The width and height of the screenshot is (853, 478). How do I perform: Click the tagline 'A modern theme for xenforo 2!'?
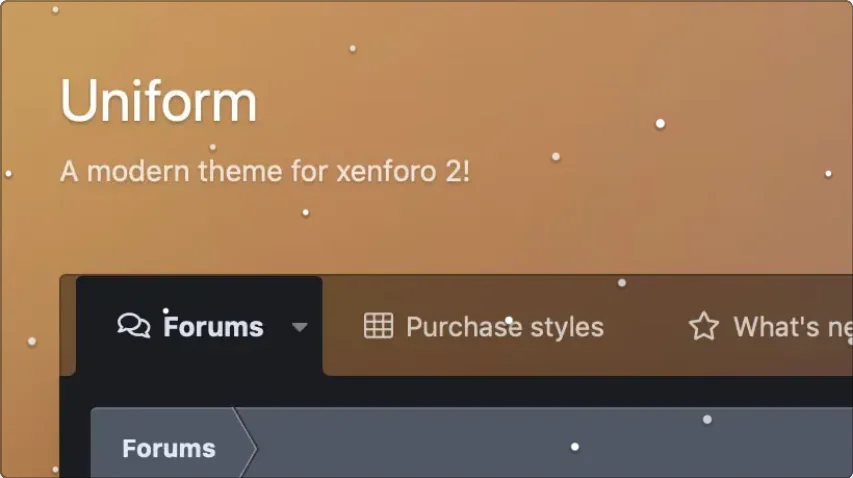[x=265, y=171]
